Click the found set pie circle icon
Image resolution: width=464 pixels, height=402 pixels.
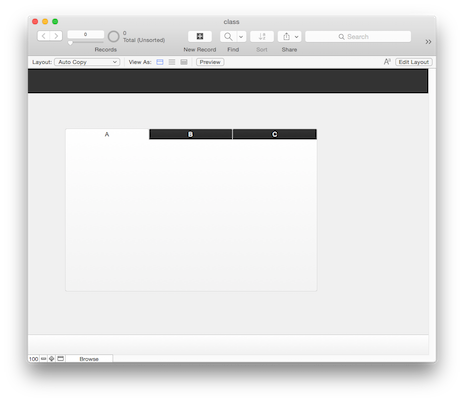[x=113, y=36]
